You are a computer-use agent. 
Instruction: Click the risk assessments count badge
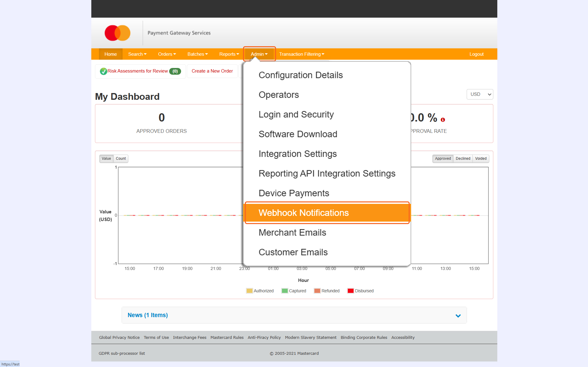point(175,71)
